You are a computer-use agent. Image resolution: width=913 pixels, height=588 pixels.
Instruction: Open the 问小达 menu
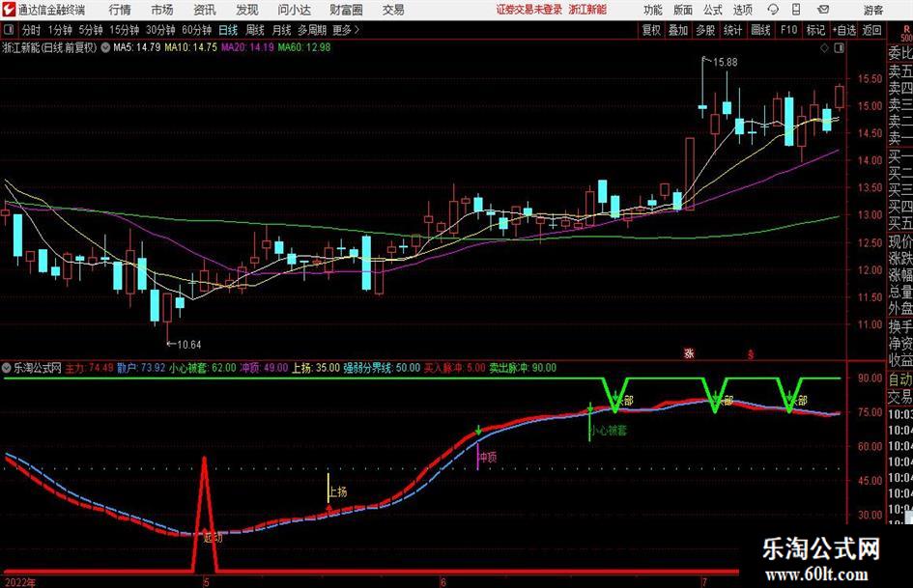click(x=294, y=10)
